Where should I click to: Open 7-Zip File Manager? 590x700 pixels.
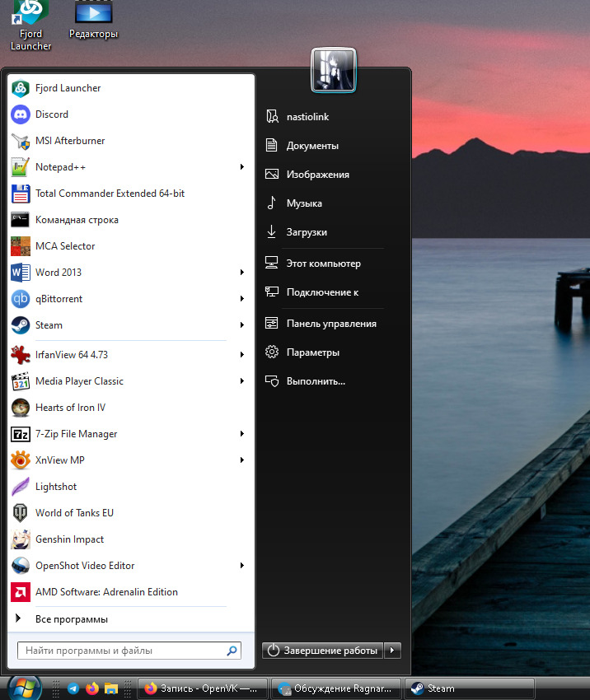click(130, 433)
